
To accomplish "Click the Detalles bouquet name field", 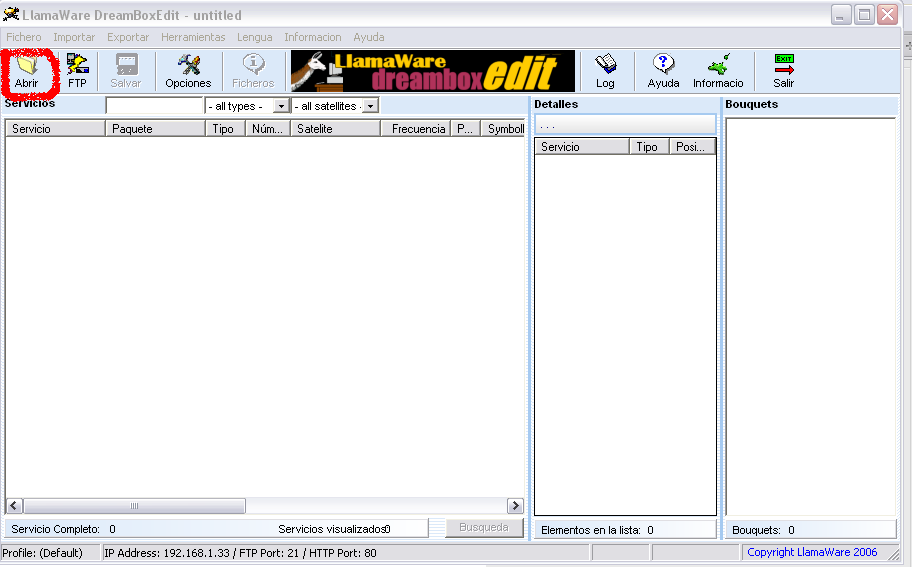I will [625, 124].
